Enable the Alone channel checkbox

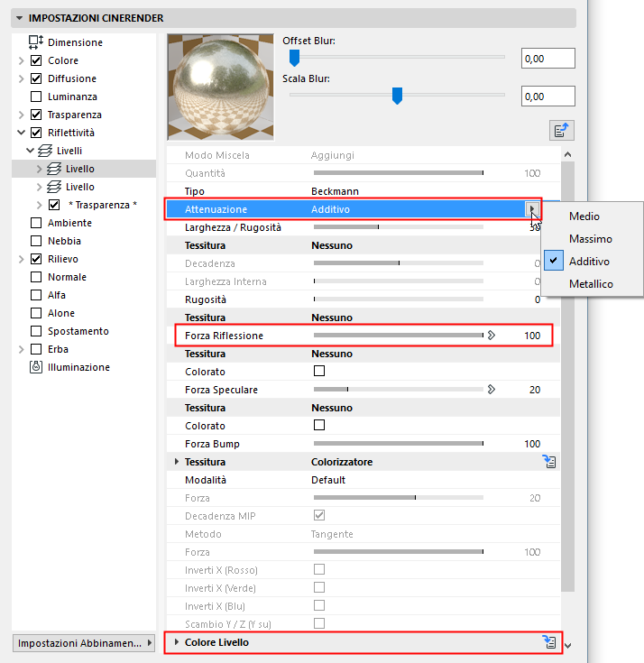pyautogui.click(x=36, y=313)
